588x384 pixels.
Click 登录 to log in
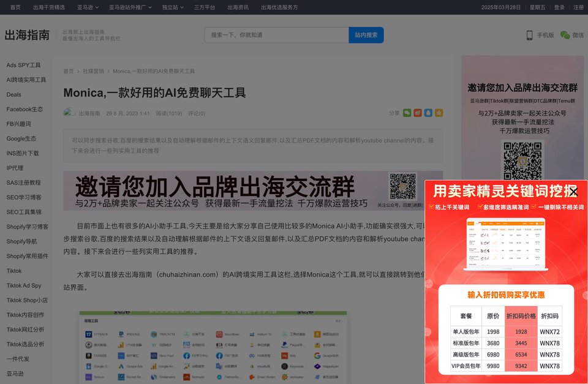(x=559, y=7)
